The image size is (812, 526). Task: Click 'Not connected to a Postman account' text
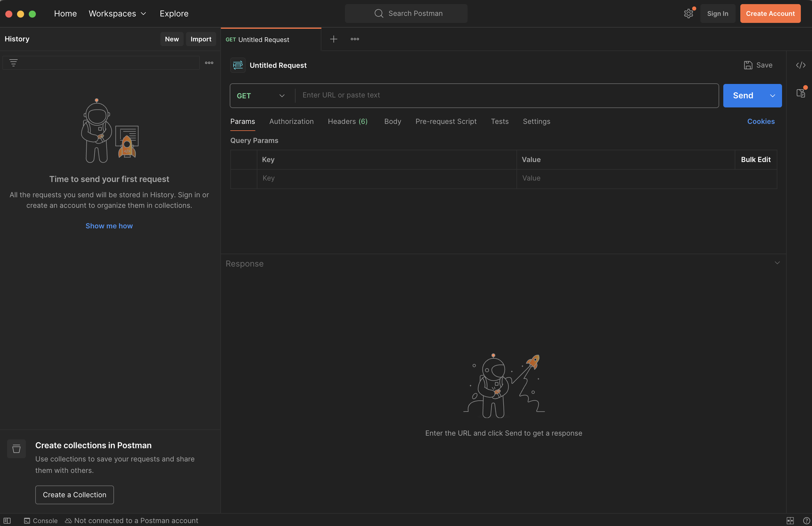pos(136,520)
